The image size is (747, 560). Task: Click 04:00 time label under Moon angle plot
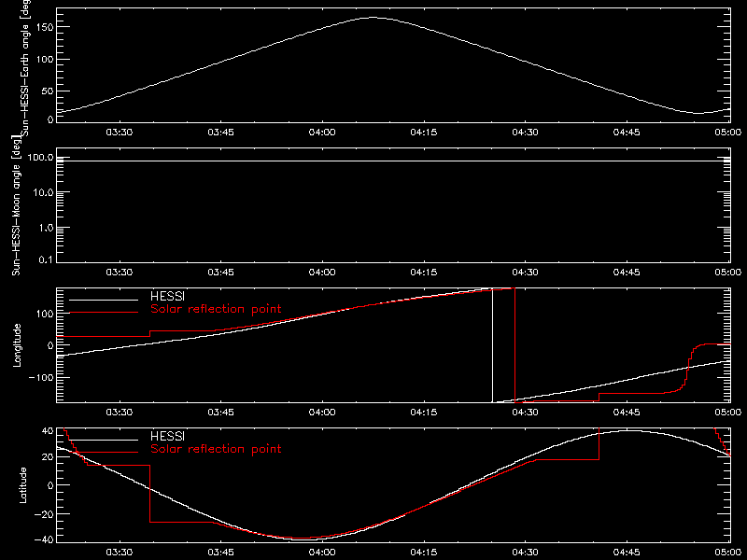click(x=322, y=272)
